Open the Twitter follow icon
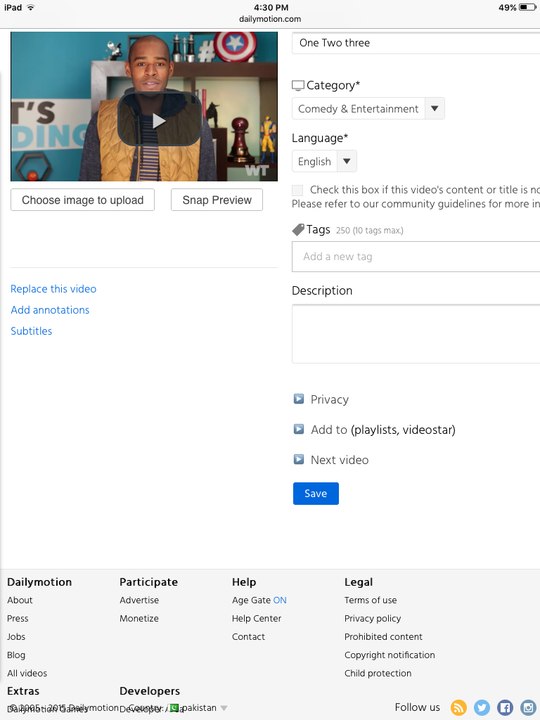 [x=482, y=707]
